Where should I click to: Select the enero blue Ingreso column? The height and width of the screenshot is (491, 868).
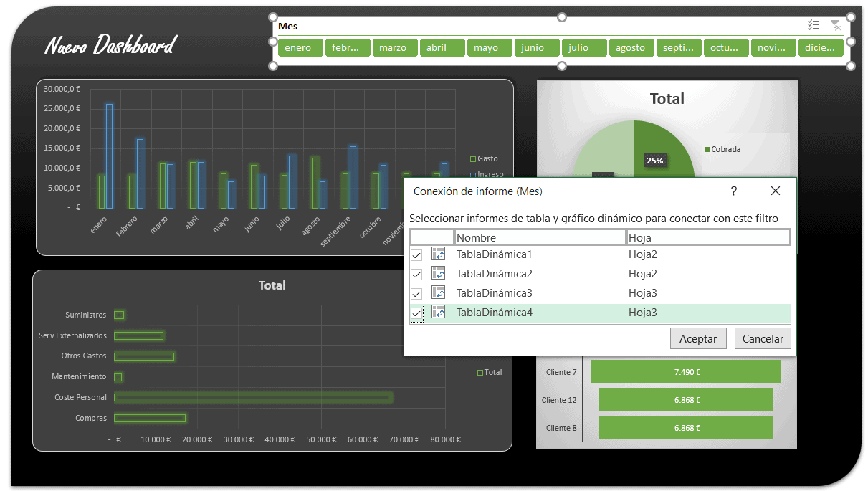click(109, 156)
